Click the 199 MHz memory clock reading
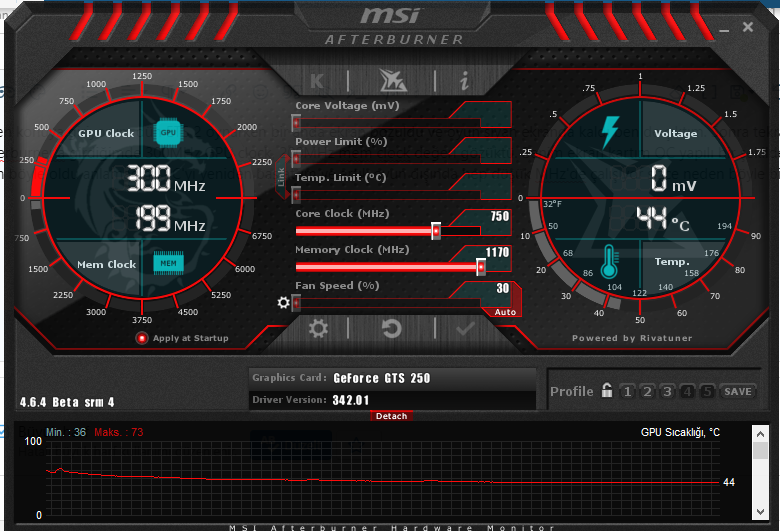Image resolution: width=780 pixels, height=531 pixels. pos(170,219)
